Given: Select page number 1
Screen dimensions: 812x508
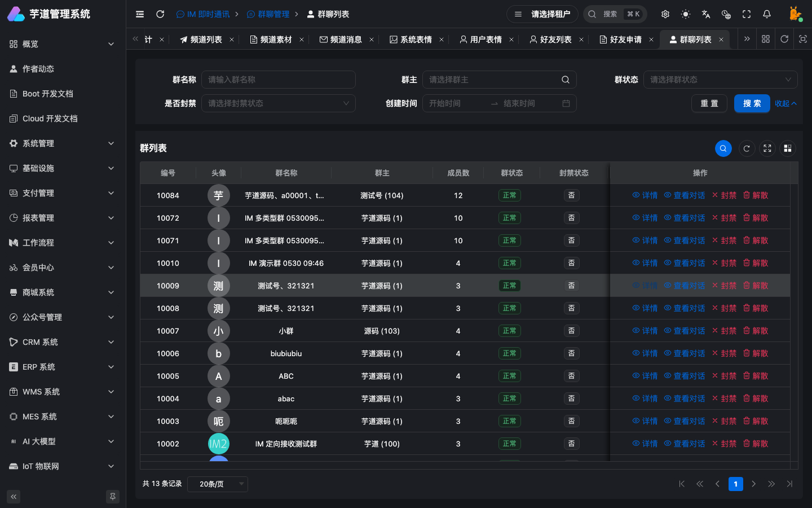Looking at the screenshot, I should coord(735,484).
